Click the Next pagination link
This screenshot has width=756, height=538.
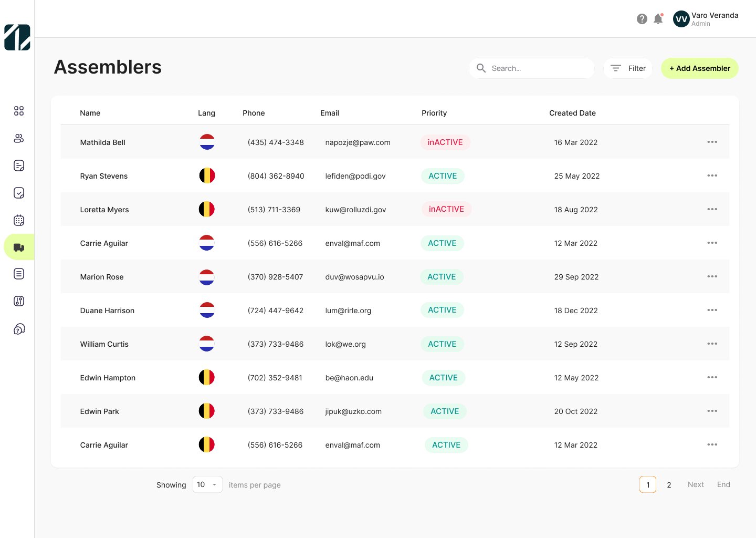point(696,484)
